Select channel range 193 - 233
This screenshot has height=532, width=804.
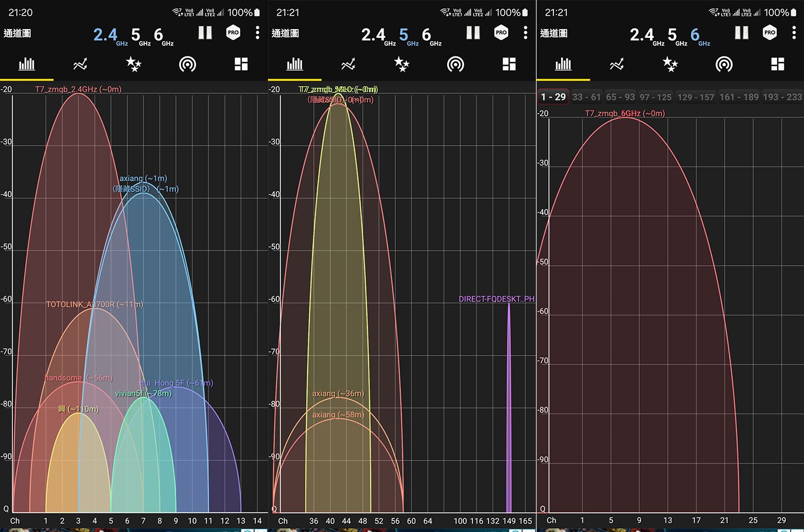point(782,97)
